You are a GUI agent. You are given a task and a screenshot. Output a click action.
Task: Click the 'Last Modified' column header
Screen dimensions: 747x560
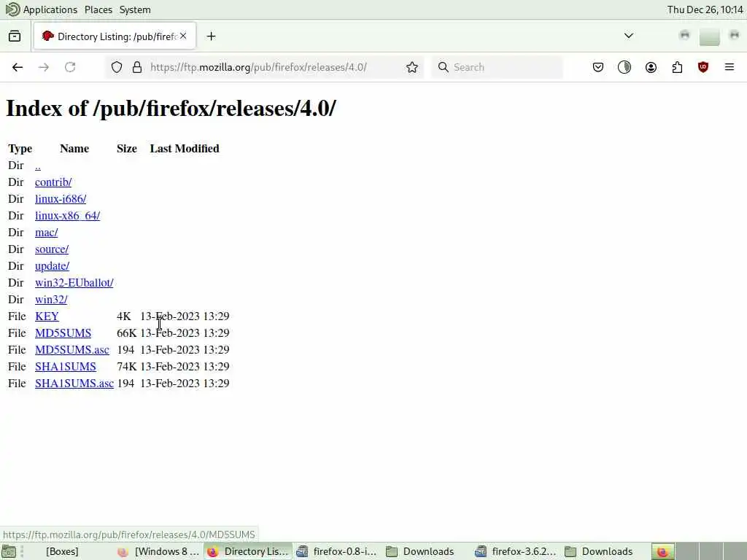coord(185,149)
